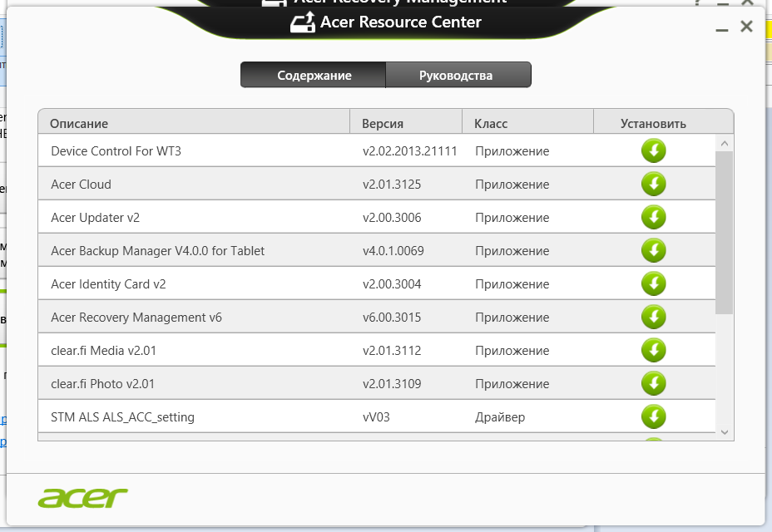Click the Acer Resource Center title icon

(302, 22)
